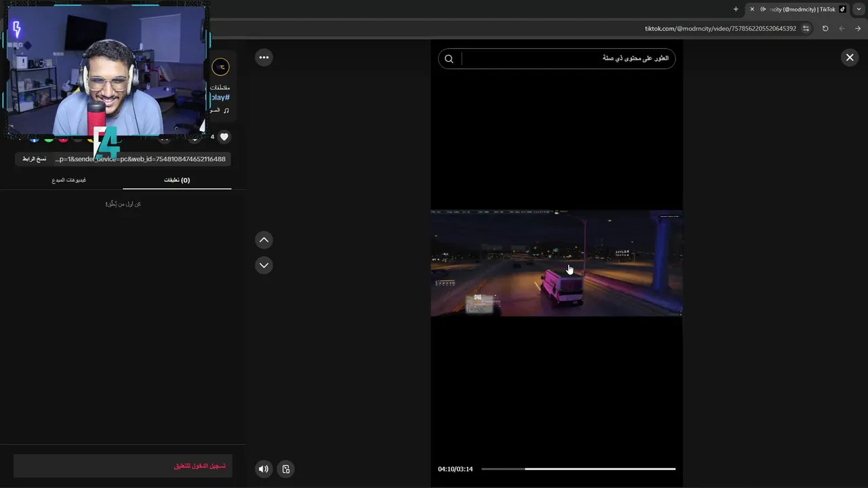868x488 pixels.
Task: Open the three-dots more options menu
Action: pyautogui.click(x=264, y=58)
